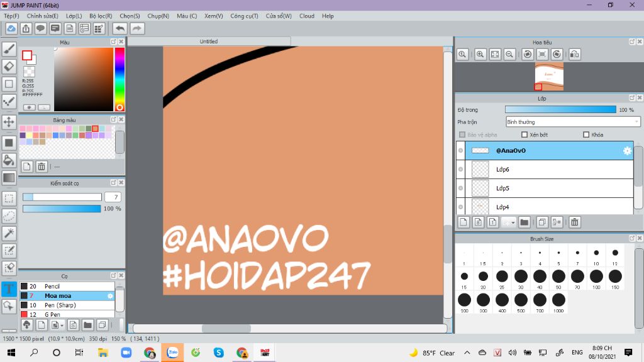The width and height of the screenshot is (644, 362).
Task: Choose brush size 1000 preset
Action: pos(558,302)
